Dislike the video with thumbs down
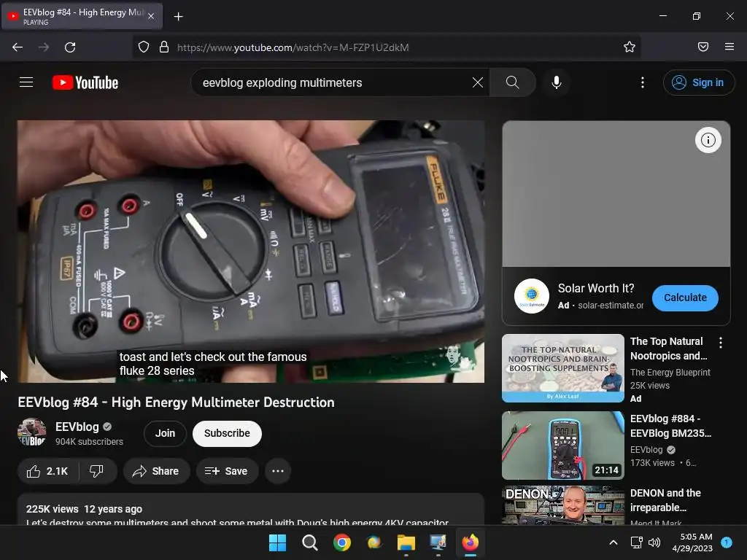This screenshot has width=747, height=560. [x=97, y=471]
